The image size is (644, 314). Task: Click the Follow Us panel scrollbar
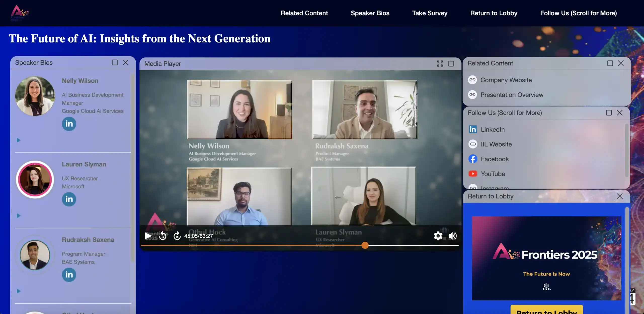pyautogui.click(x=627, y=150)
